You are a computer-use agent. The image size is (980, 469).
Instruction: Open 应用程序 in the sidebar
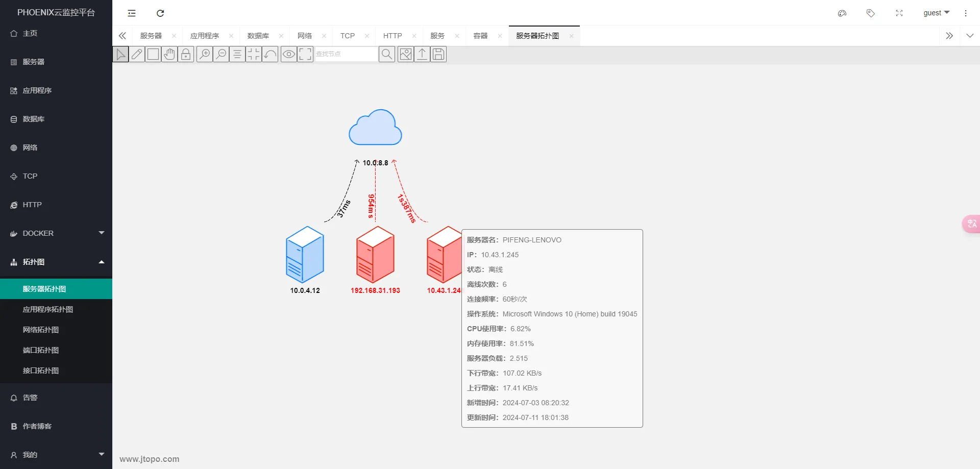pos(56,90)
